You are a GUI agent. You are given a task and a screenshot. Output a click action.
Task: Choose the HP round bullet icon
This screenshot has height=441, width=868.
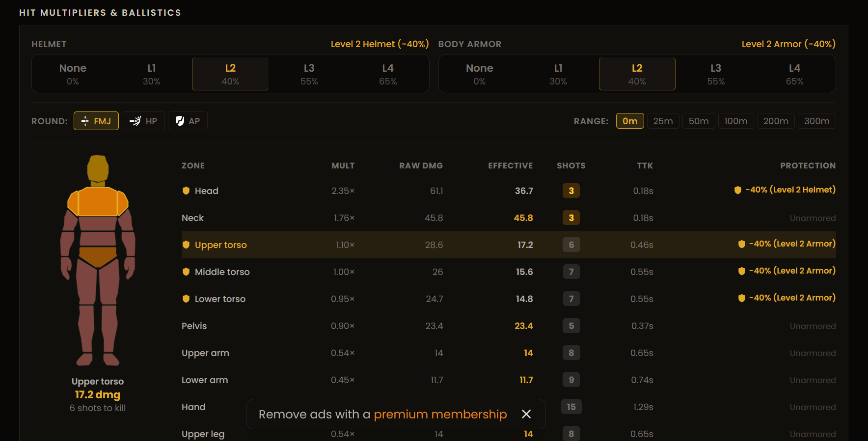click(x=135, y=121)
